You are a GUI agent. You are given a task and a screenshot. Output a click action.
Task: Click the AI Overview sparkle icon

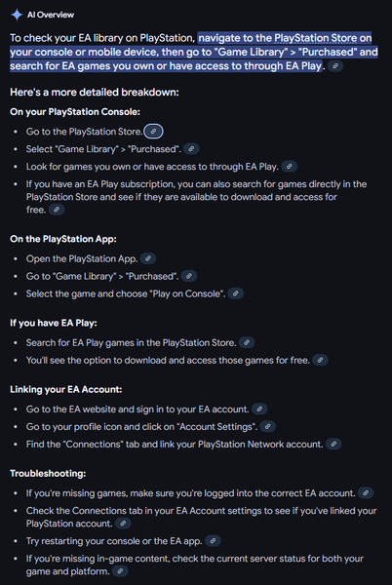point(17,15)
